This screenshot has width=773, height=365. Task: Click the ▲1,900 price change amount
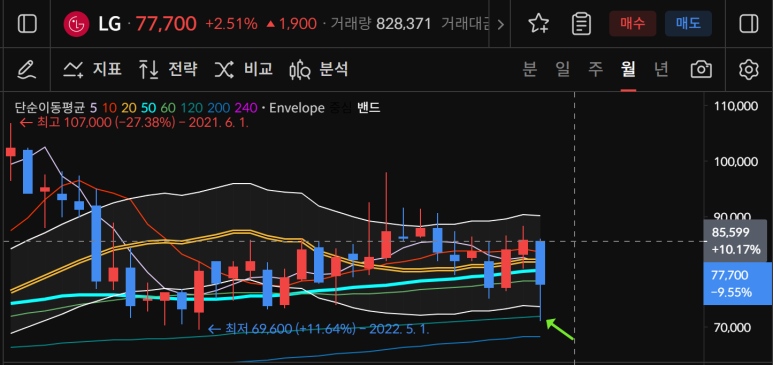(x=291, y=24)
